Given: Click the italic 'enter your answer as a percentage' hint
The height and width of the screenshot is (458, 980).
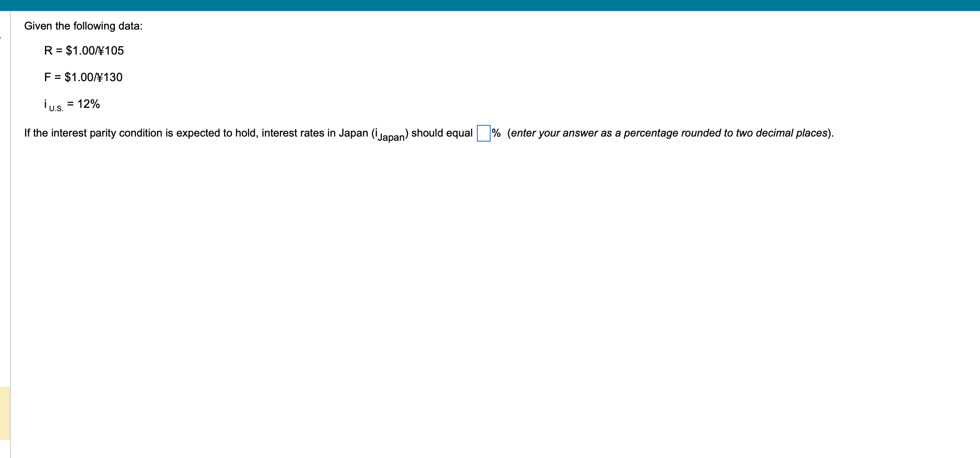Looking at the screenshot, I should [595, 133].
